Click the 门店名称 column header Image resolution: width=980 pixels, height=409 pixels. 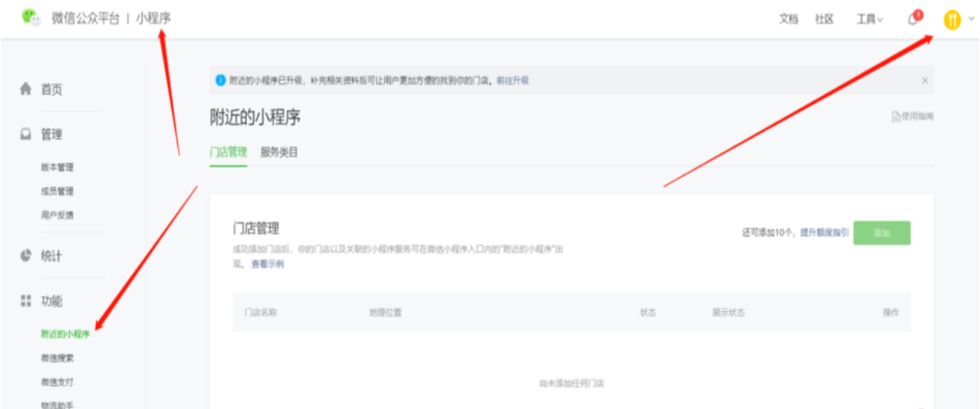click(x=261, y=312)
